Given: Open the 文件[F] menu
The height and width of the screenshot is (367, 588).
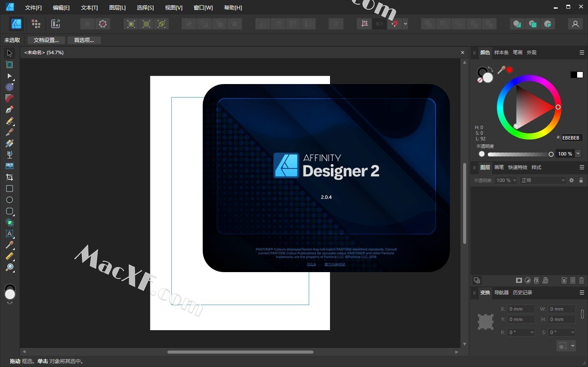Looking at the screenshot, I should tap(33, 8).
